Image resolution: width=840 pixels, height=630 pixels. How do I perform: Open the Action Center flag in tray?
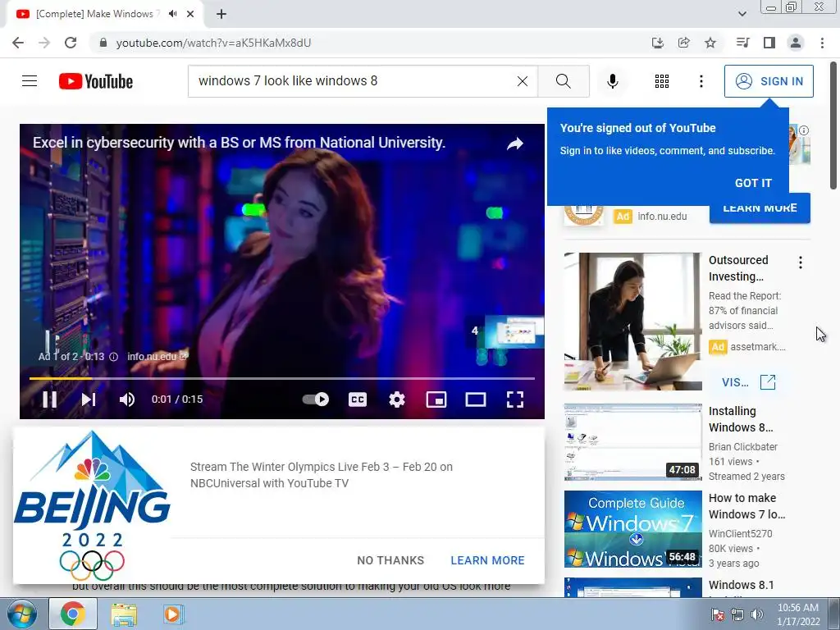coord(718,614)
